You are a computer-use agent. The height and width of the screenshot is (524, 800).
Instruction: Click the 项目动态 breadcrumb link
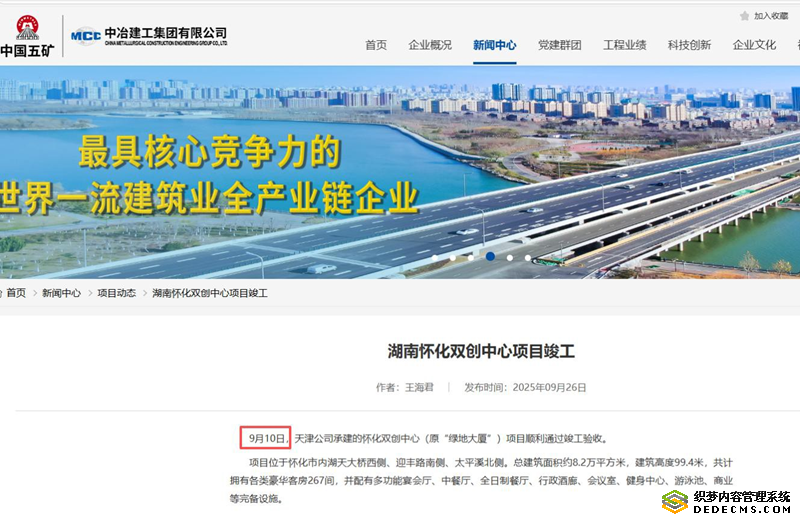[x=117, y=293]
